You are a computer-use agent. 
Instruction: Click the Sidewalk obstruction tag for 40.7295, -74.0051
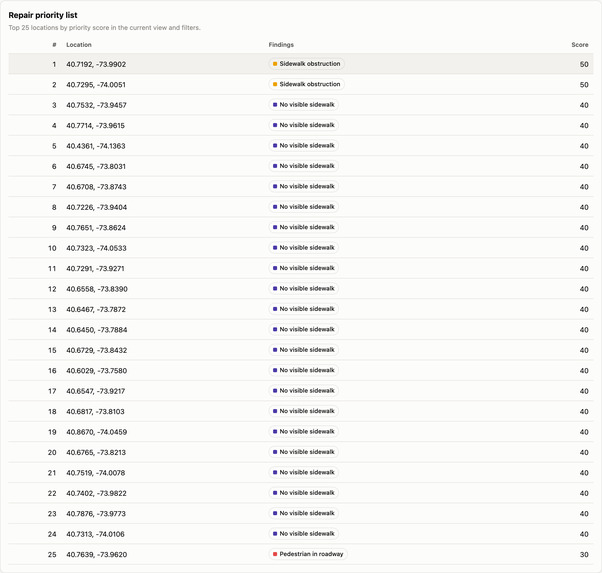click(x=306, y=84)
